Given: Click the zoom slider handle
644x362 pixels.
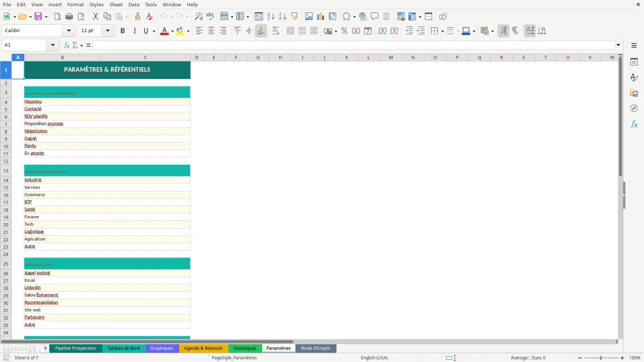Looking at the screenshot, I should (x=601, y=358).
